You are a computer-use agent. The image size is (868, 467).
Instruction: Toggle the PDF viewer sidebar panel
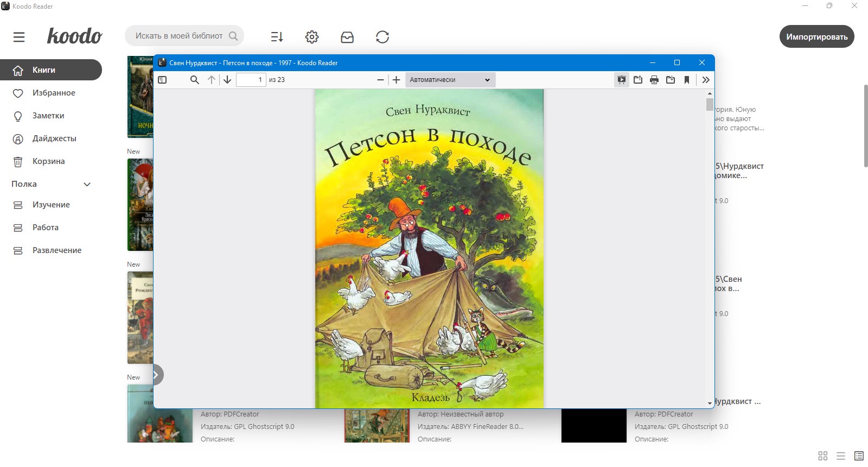coord(162,80)
